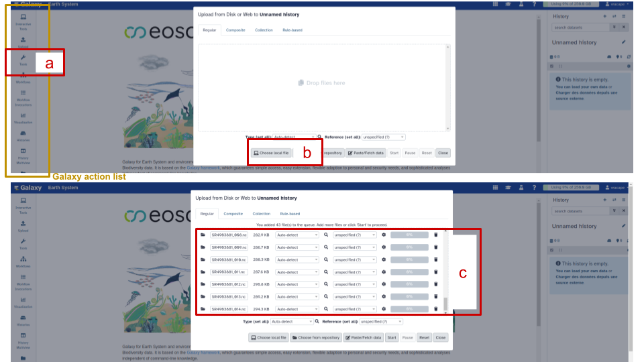Image resolution: width=644 pixels, height=362 pixels.
Task: Remove SR4993881_014.nc using its trash icon
Action: (x=435, y=309)
